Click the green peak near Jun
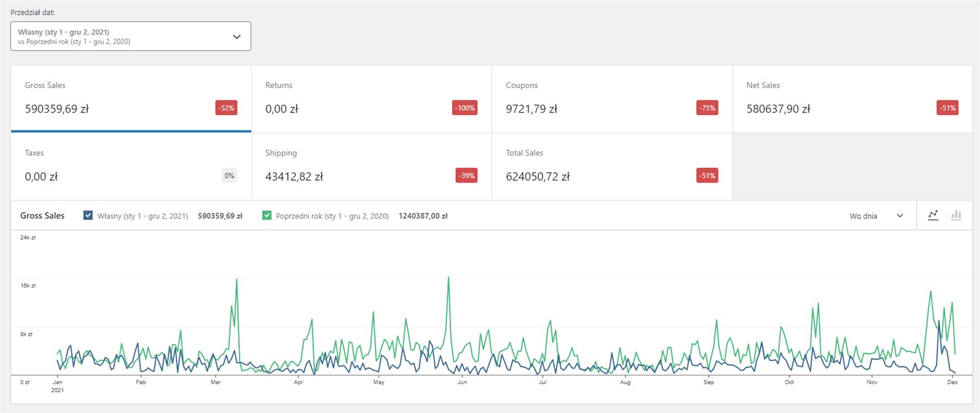Screen dimensions: 980x413 (448, 278)
